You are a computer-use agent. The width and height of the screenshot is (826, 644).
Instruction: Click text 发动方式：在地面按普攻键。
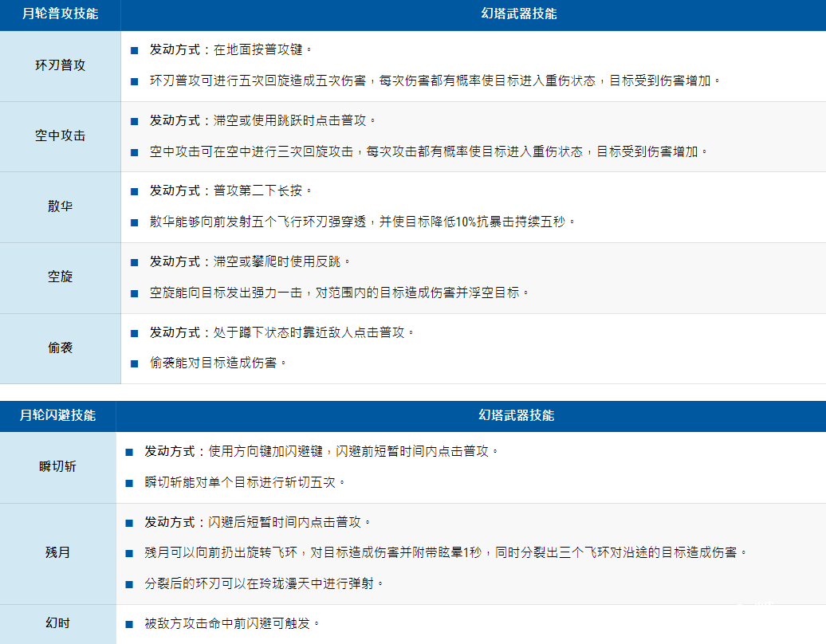tap(230, 50)
